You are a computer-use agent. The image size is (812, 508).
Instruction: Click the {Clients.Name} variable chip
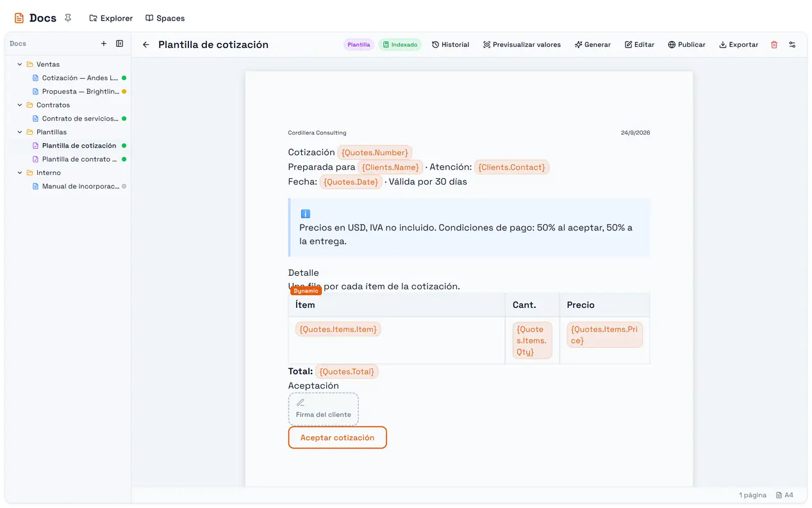(x=390, y=167)
